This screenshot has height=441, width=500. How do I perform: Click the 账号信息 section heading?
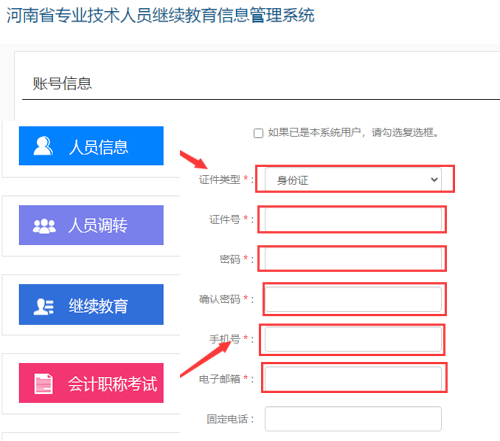coord(62,83)
